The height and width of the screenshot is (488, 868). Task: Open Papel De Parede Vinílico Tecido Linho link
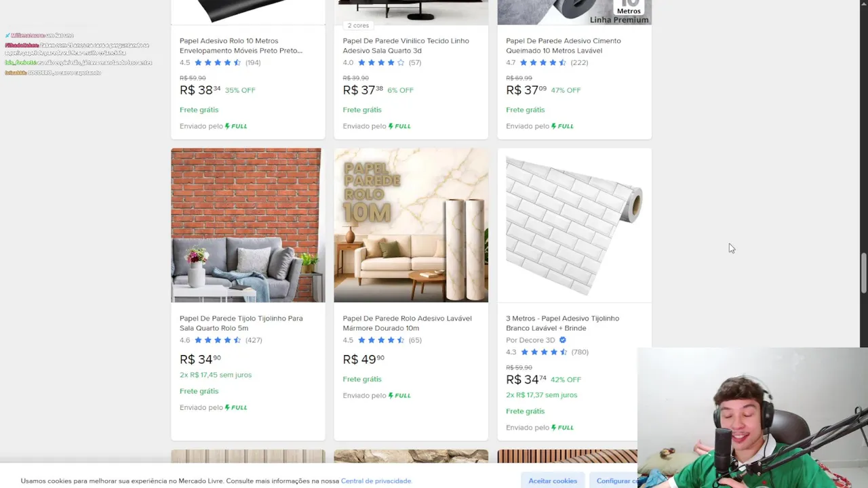[406, 45]
